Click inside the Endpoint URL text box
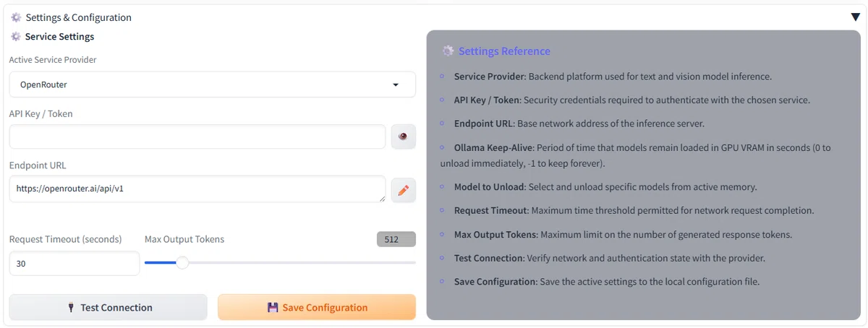 tap(197, 189)
